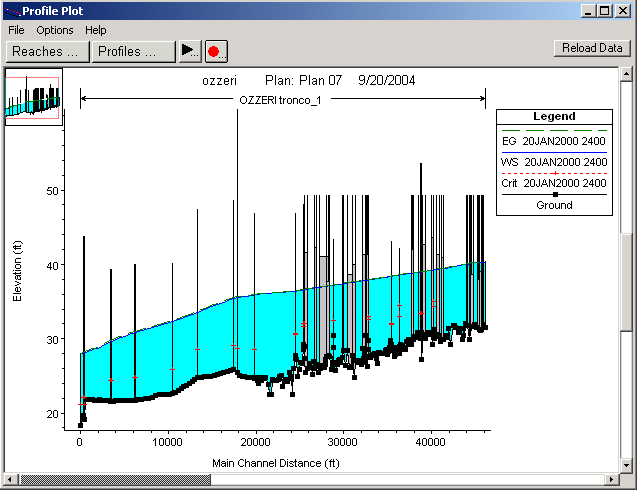The image size is (637, 490).
Task: Click the 40000 distance tick label
Action: (x=431, y=442)
